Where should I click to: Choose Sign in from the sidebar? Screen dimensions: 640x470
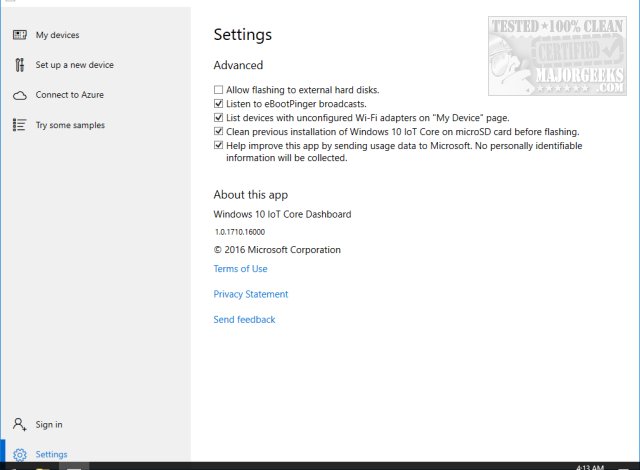[49, 425]
